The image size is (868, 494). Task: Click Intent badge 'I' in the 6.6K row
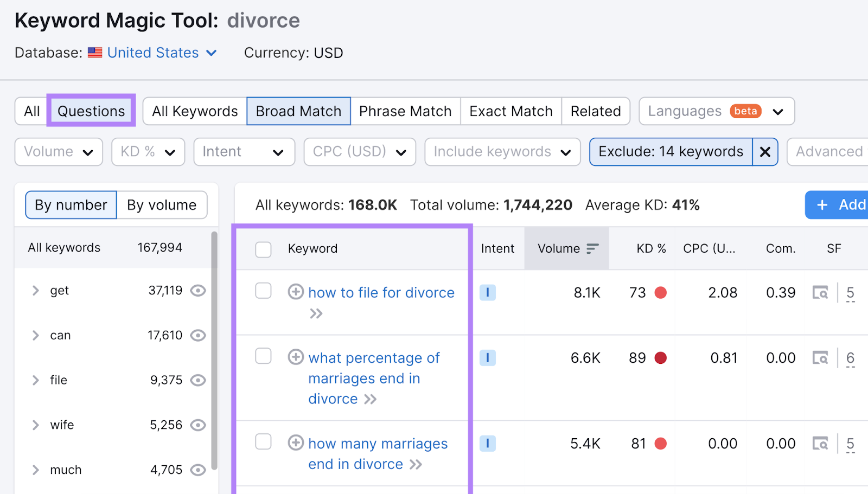[488, 358]
